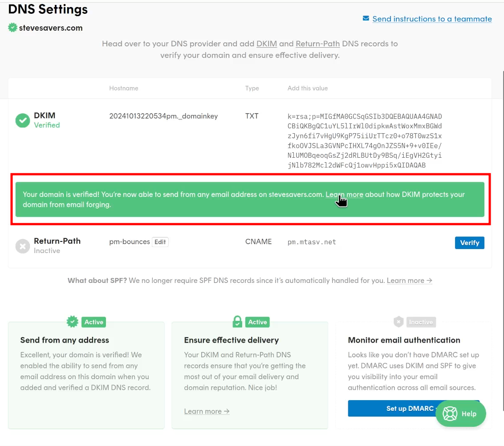
Task: Click the lock icon above Ensure effective delivery
Action: 237,321
